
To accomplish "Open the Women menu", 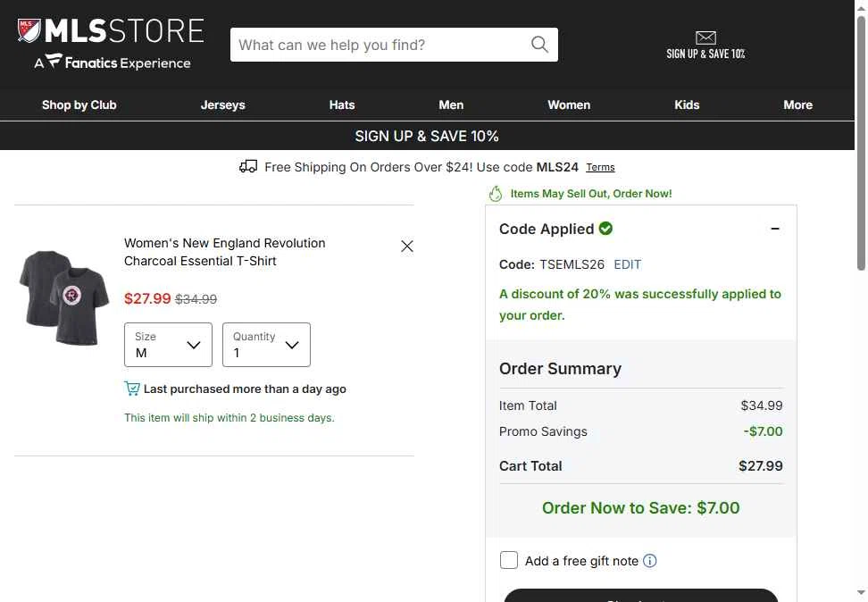I will point(569,105).
